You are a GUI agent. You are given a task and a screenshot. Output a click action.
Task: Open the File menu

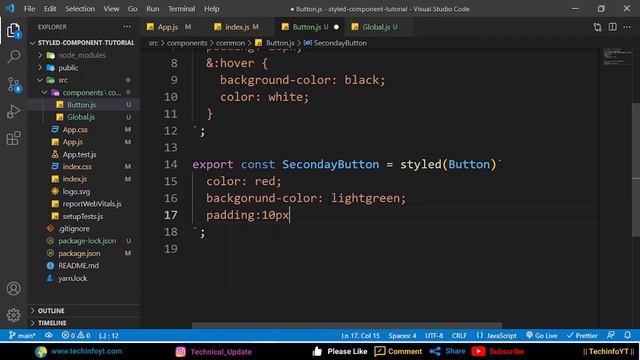(29, 9)
